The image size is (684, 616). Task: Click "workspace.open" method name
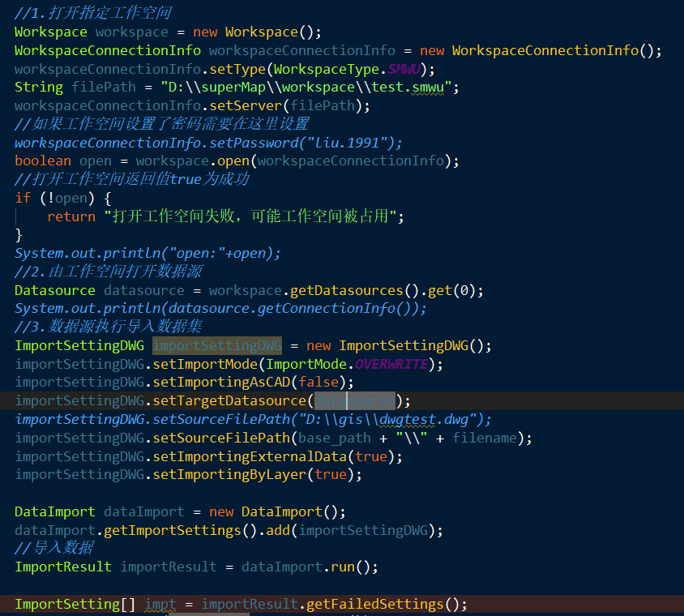point(233,161)
